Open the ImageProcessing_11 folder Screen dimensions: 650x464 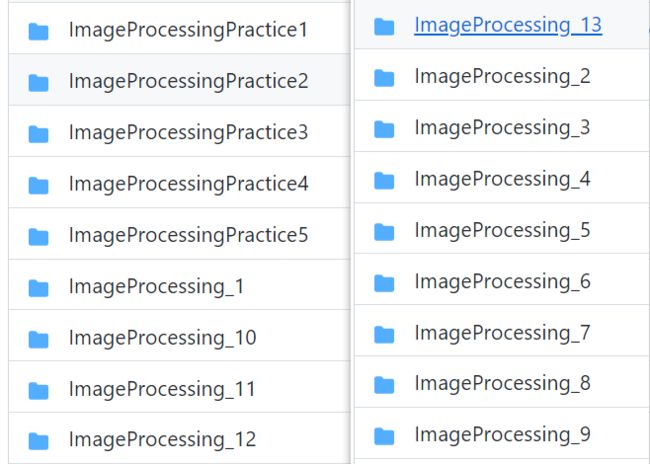(x=162, y=389)
